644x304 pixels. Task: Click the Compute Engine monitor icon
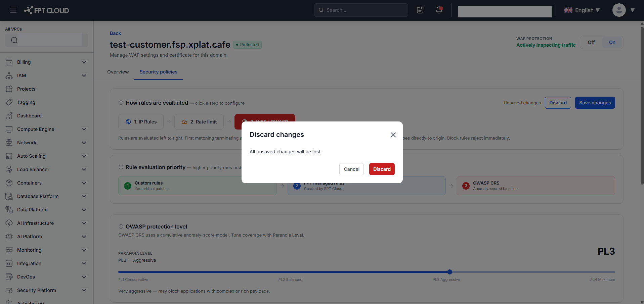pyautogui.click(x=9, y=129)
